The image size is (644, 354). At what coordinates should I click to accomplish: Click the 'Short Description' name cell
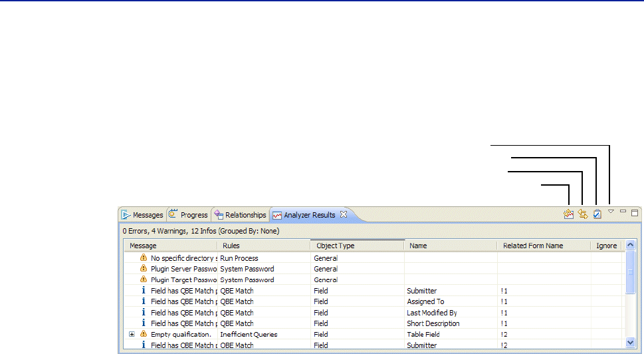(x=433, y=323)
